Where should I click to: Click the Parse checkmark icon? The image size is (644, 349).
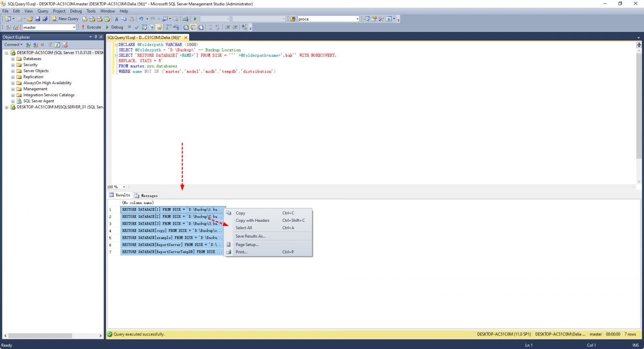click(137, 27)
